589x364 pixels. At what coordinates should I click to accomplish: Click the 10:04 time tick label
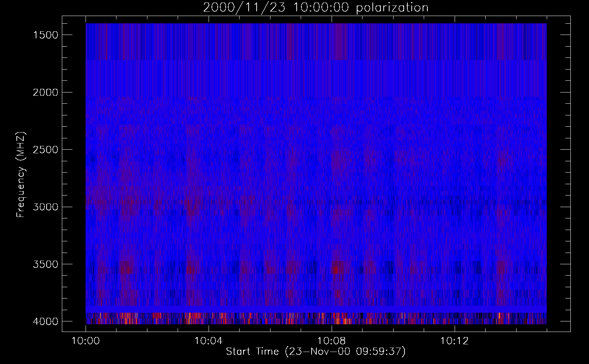tap(209, 341)
